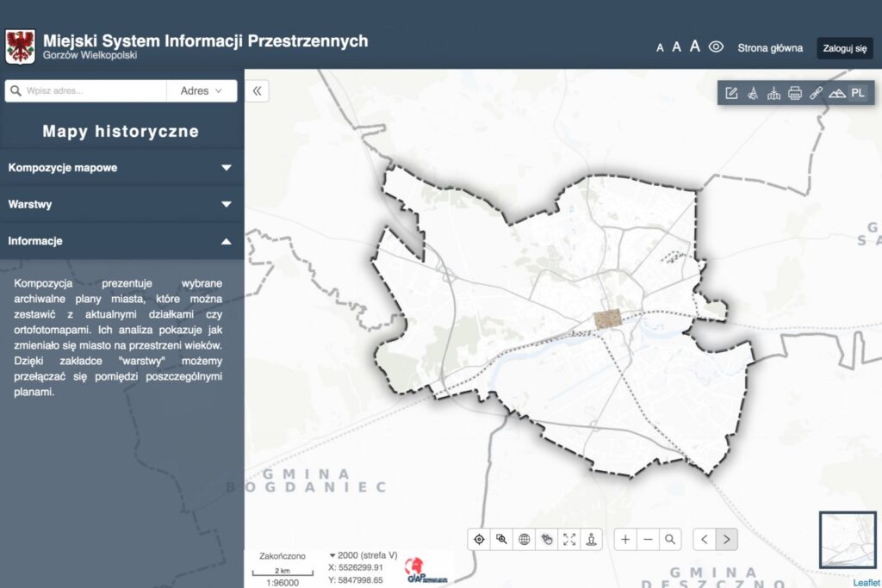
Task: Click the link sharing icon in the toolbar
Action: click(817, 93)
